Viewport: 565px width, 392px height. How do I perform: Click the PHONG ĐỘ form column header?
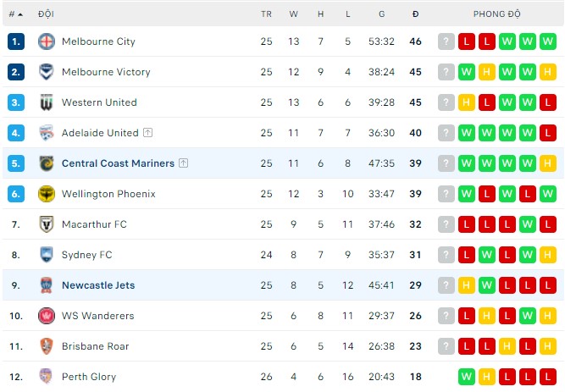[x=496, y=14]
